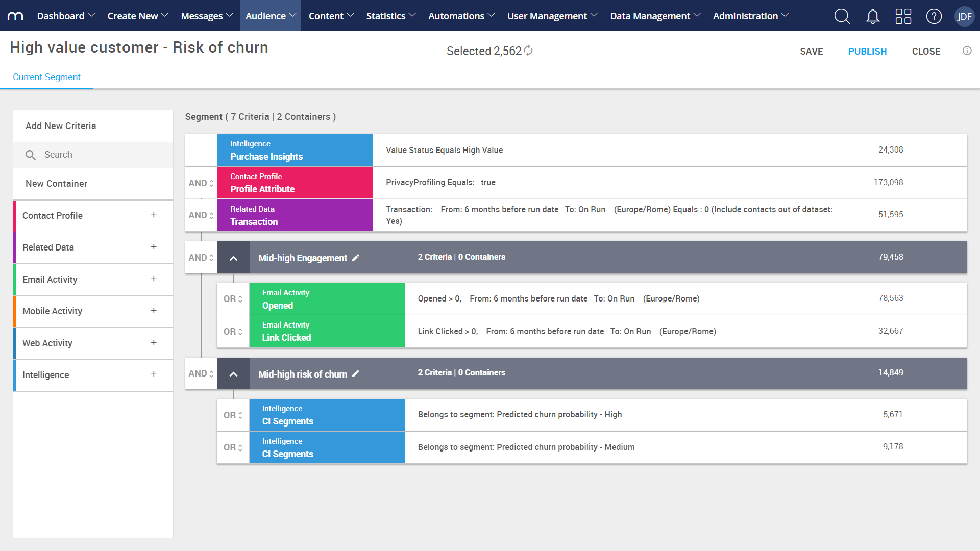This screenshot has width=980, height=551.
Task: Click Add New Criteria
Action: pyautogui.click(x=61, y=126)
